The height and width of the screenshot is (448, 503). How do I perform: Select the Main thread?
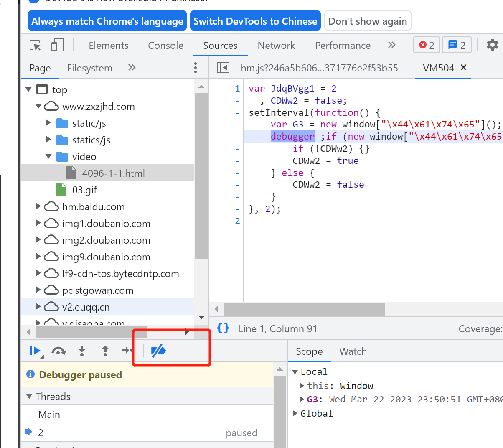point(147,414)
